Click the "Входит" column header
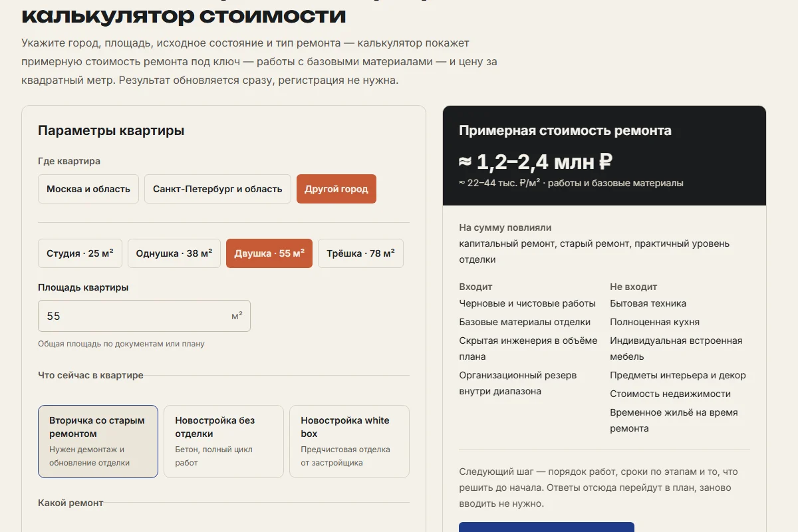This screenshot has width=798, height=532. tap(475, 287)
